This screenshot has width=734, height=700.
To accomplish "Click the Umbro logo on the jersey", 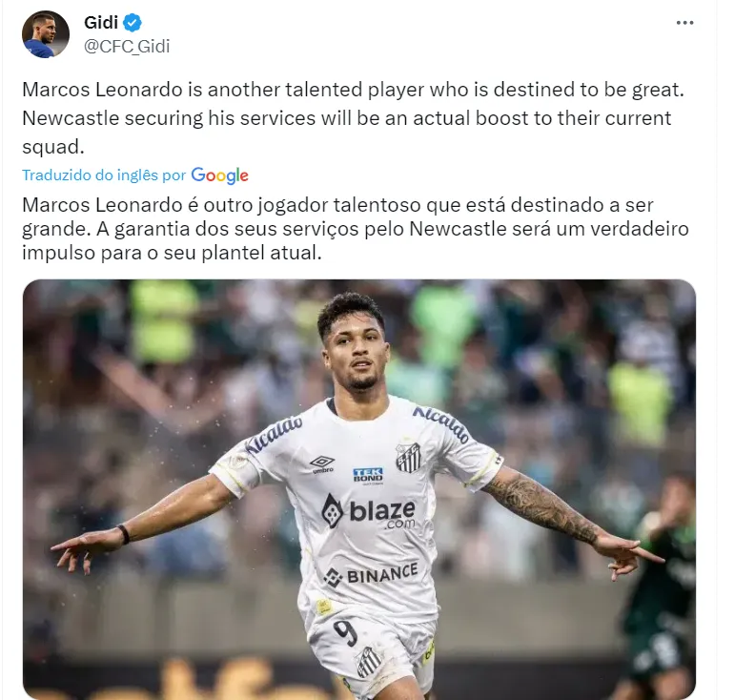I will click(x=322, y=463).
